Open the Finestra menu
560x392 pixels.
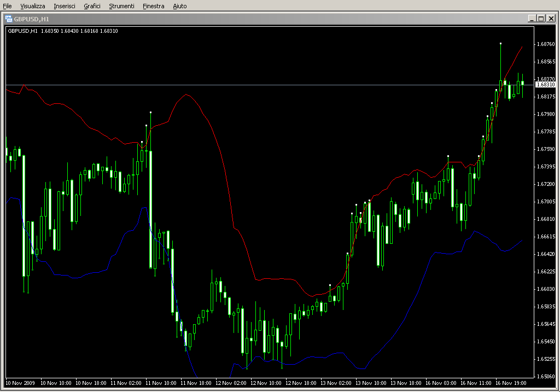[x=154, y=6]
